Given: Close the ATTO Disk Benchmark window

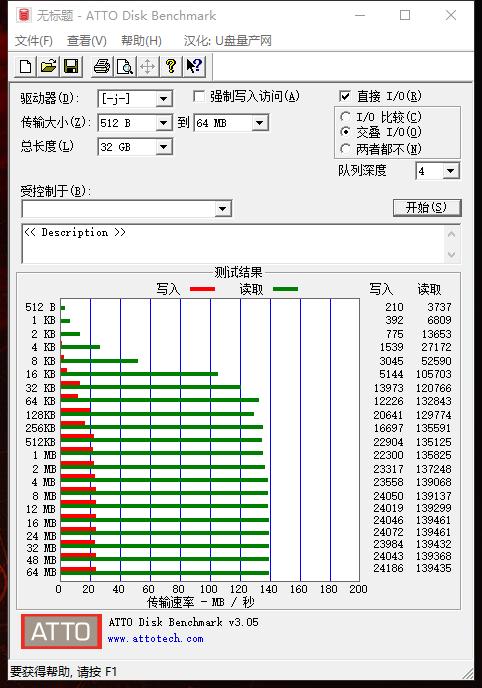Looking at the screenshot, I should pos(451,15).
